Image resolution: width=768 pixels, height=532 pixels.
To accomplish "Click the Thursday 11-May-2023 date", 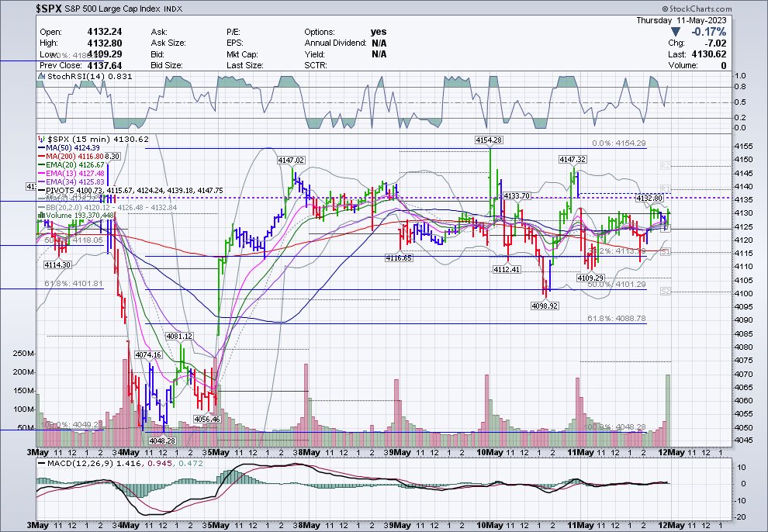I will click(x=681, y=21).
